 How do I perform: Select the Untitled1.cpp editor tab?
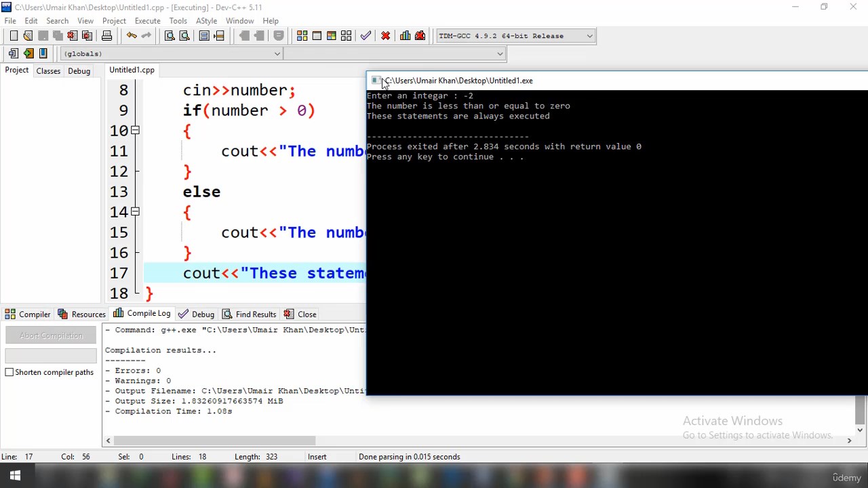coord(132,70)
